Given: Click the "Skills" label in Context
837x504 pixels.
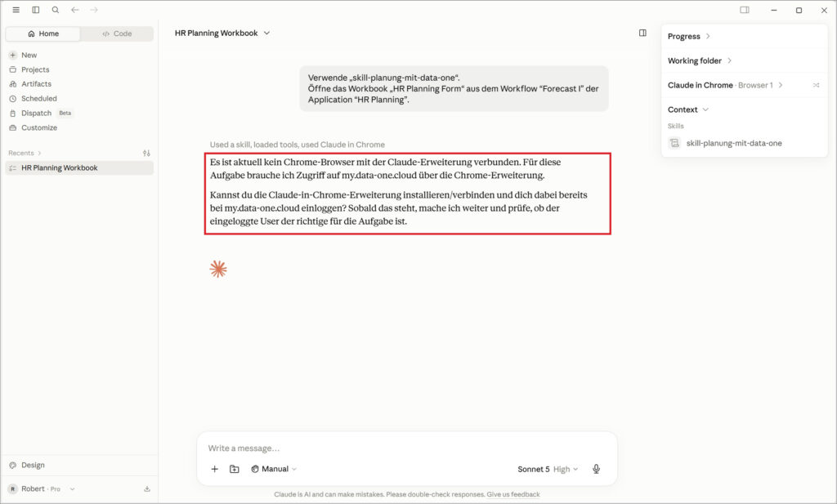Looking at the screenshot, I should 675,126.
